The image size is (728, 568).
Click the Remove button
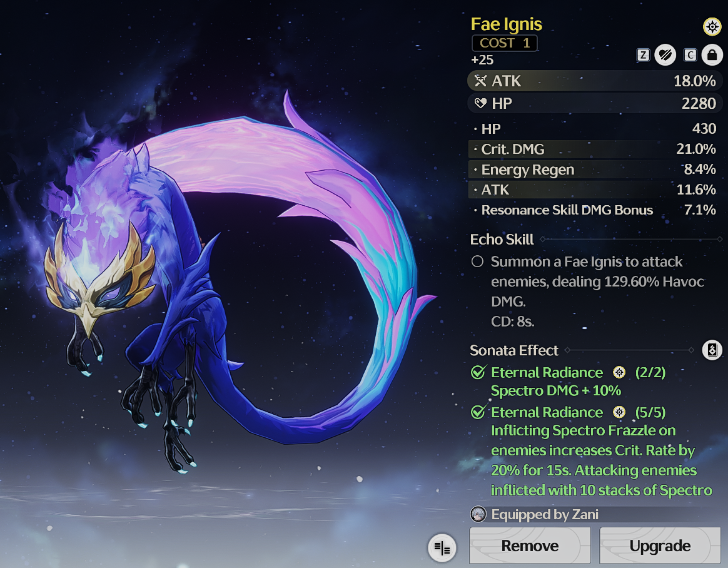point(530,545)
